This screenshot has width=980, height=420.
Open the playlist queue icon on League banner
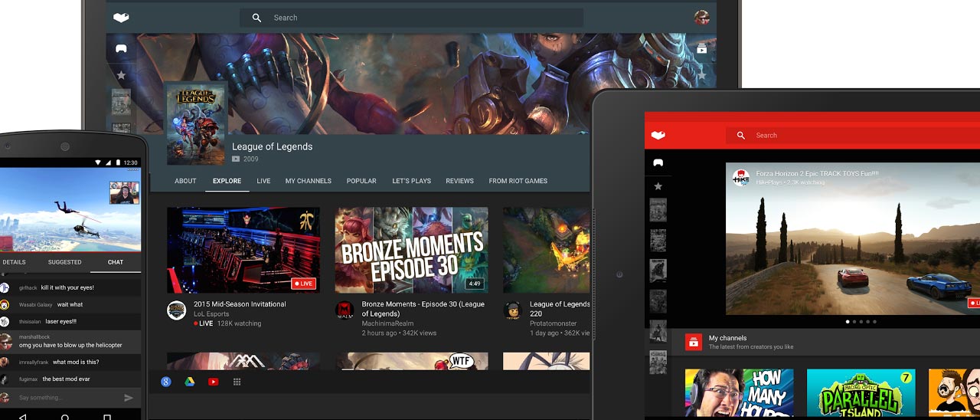[702, 49]
